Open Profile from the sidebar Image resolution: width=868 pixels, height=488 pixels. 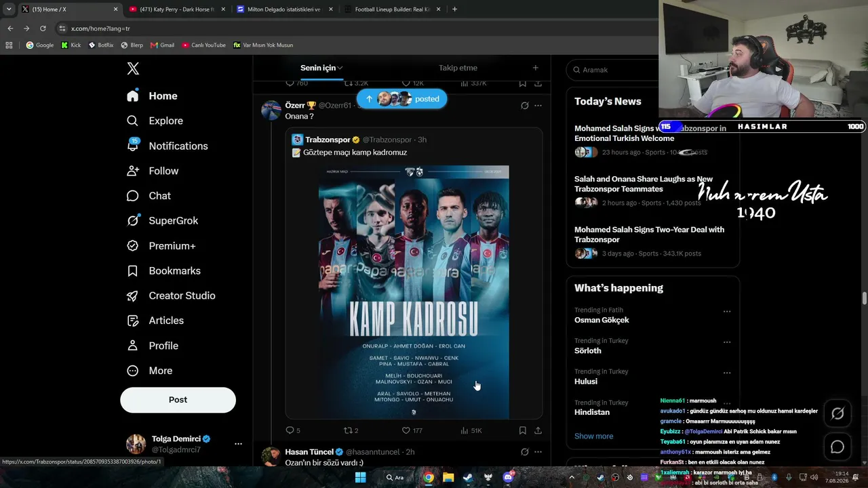coord(153,346)
